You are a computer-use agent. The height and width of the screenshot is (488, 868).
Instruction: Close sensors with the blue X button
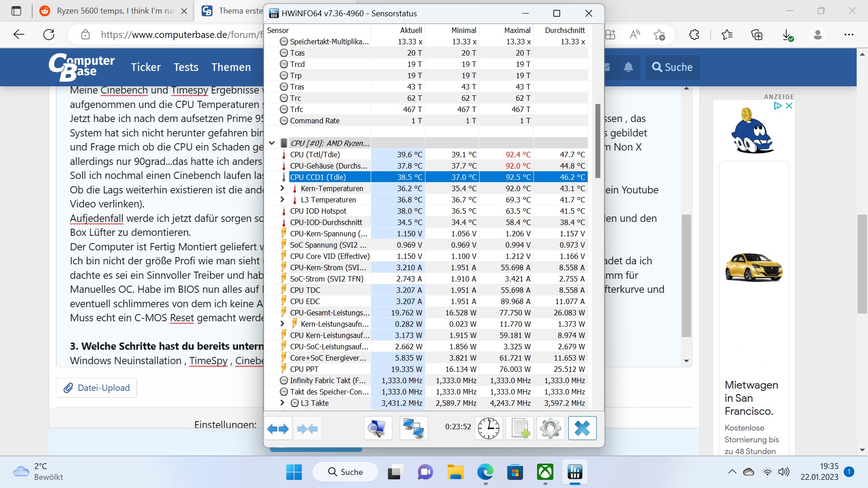(x=582, y=428)
